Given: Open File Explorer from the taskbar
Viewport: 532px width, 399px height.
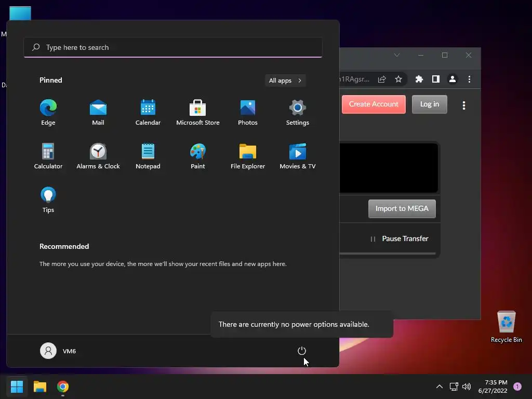Looking at the screenshot, I should pos(39,387).
